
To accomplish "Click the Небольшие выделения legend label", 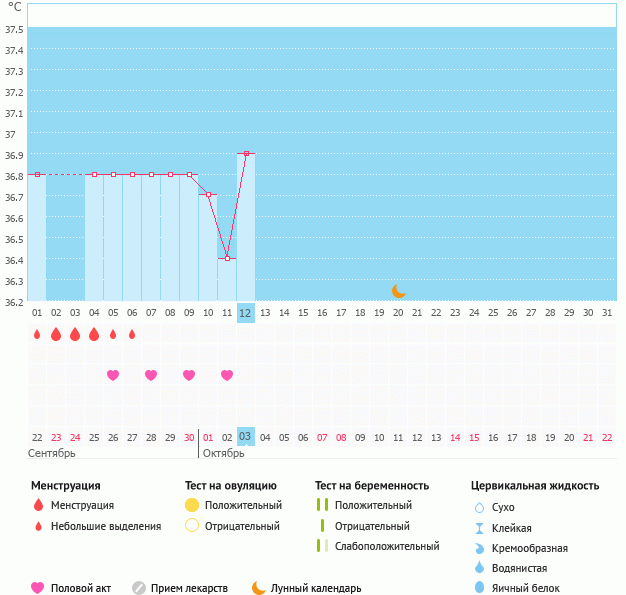I will pyautogui.click(x=105, y=526).
